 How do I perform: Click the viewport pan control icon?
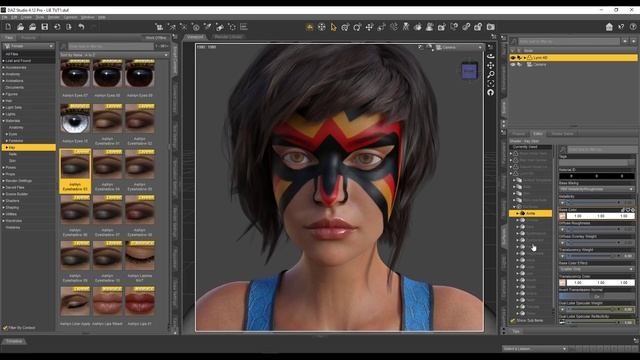click(x=491, y=65)
